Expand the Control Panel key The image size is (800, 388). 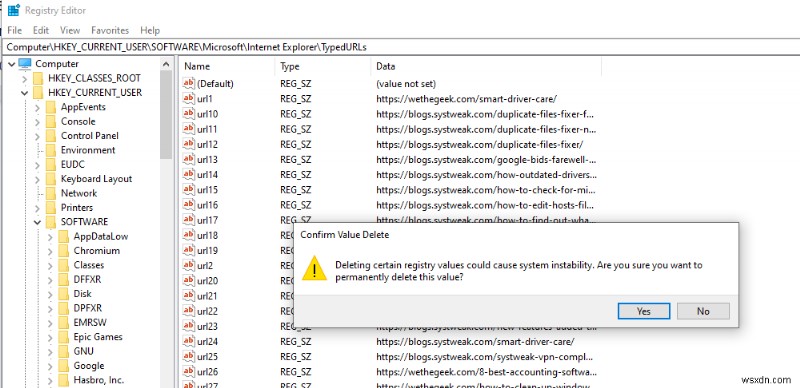click(37, 136)
